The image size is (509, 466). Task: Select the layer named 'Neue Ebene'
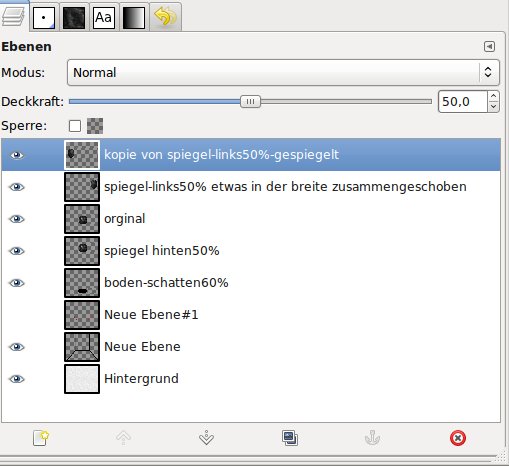pos(142,347)
